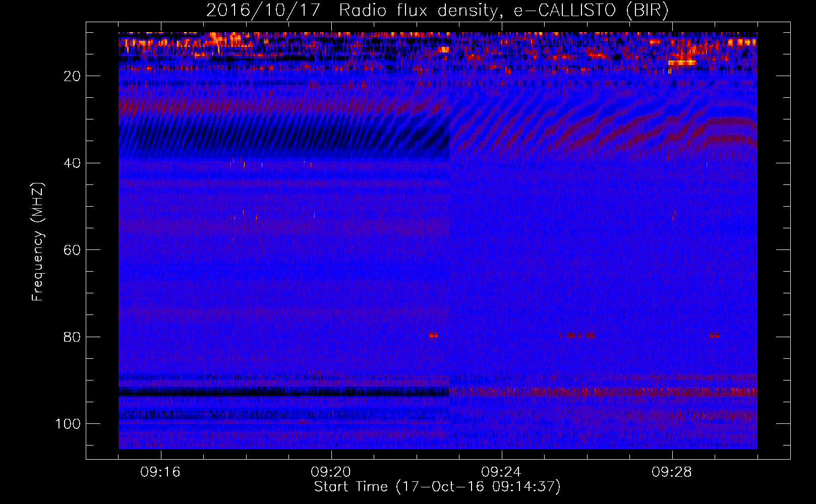Click the Frequency (MHZ) axis label

pyautogui.click(x=38, y=242)
